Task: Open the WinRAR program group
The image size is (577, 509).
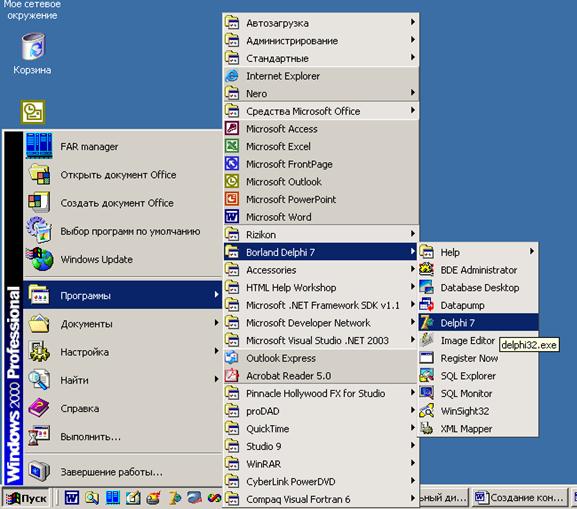Action: tap(321, 464)
